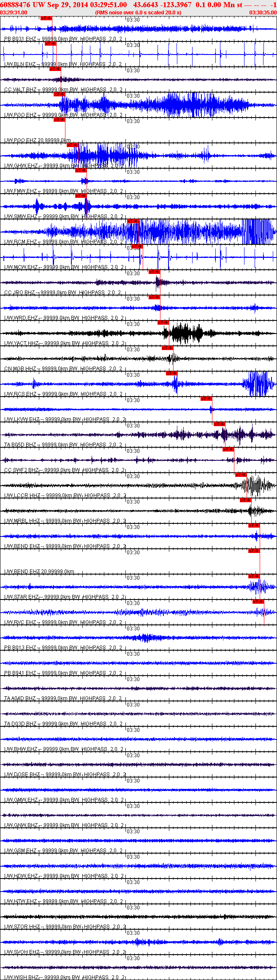Viewport: 277px width, 980px height.
Task: Click the pick marker on TA B05D BHZ trace
Action: click(x=220, y=424)
